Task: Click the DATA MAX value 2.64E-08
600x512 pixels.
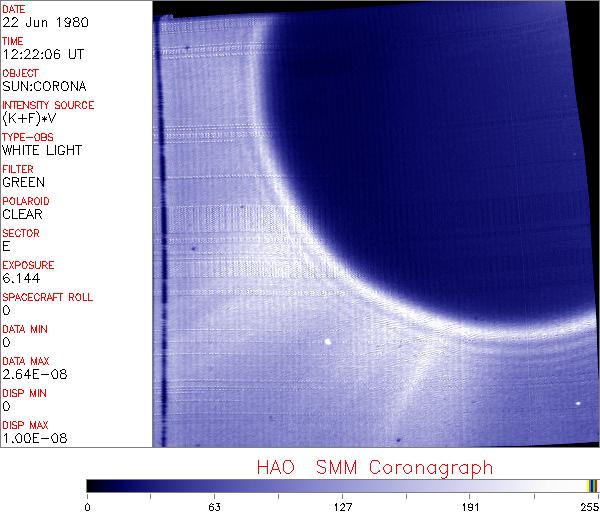Action: pos(31,374)
